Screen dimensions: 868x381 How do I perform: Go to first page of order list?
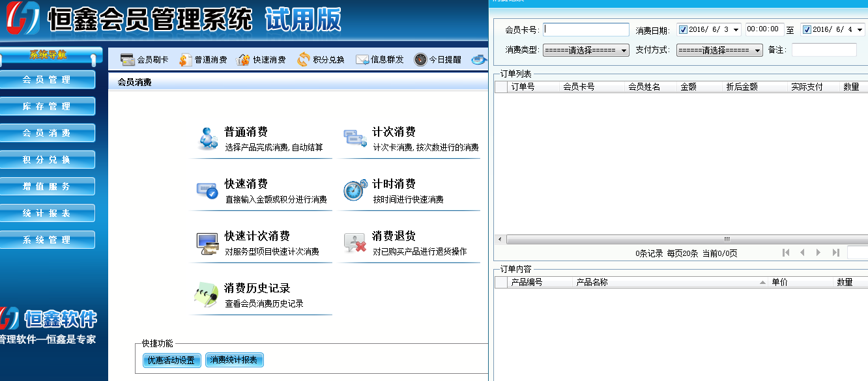pos(786,253)
